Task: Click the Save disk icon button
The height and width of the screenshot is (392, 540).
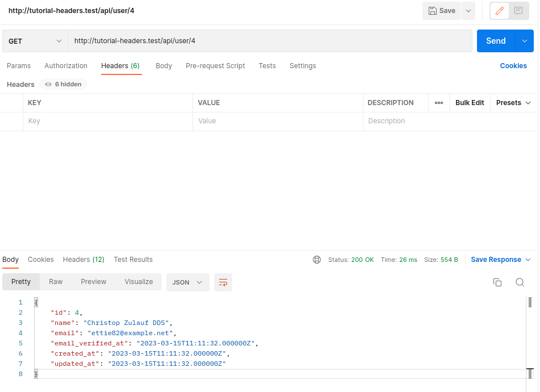Action: click(x=441, y=11)
